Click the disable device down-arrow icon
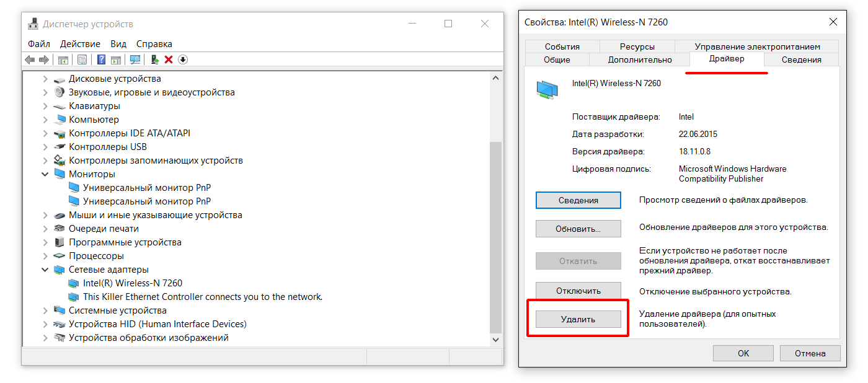Image resolution: width=868 pixels, height=383 pixels. pyautogui.click(x=183, y=59)
